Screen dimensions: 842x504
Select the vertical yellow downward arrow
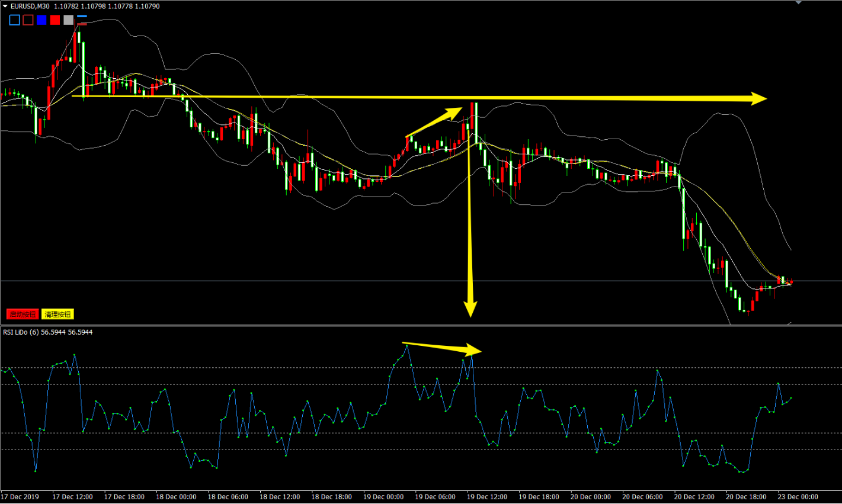point(470,237)
